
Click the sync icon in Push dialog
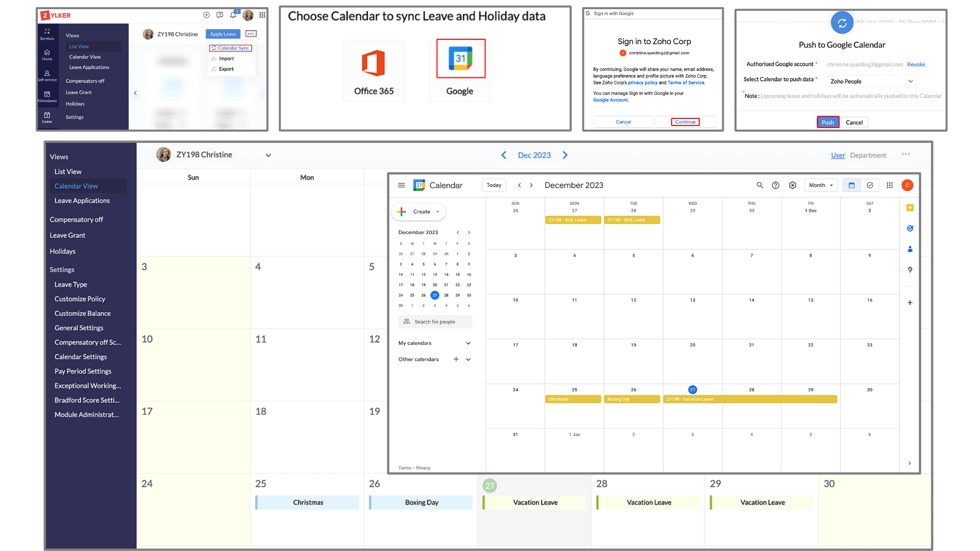point(842,23)
